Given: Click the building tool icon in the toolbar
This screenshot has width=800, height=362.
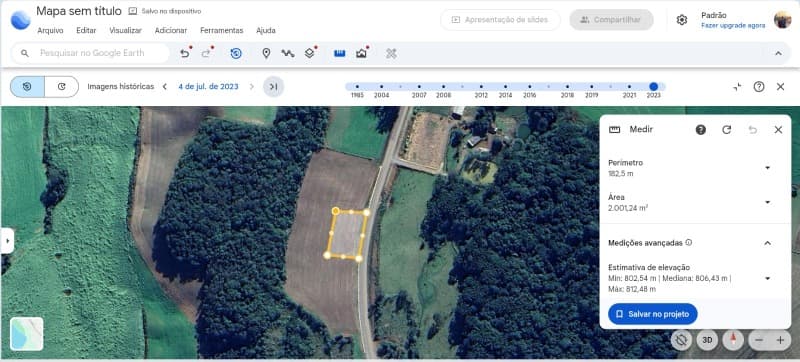Looking at the screenshot, I should [x=362, y=53].
